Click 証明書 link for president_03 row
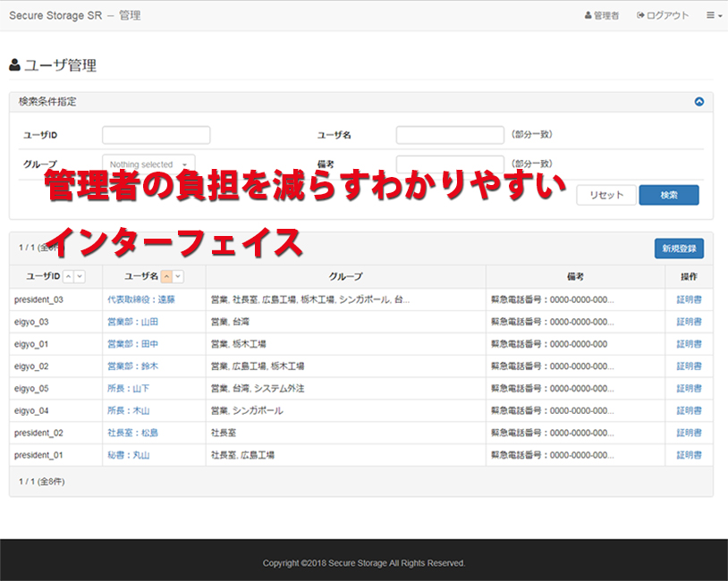 (x=689, y=299)
